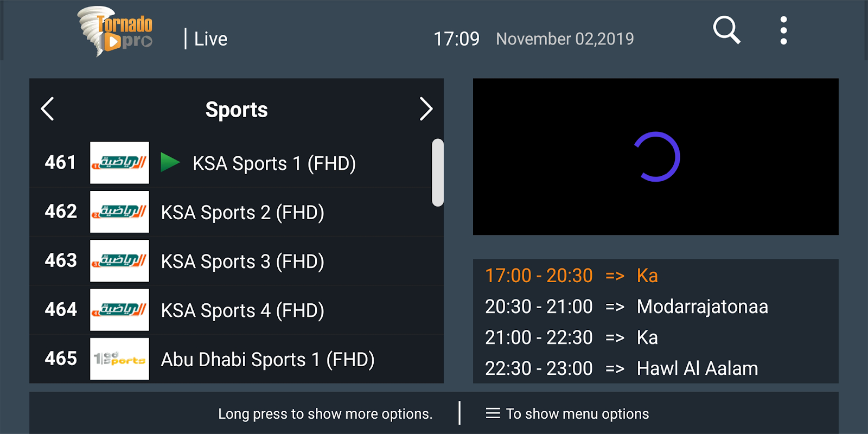Click the Live section label
The image size is (868, 434).
pos(210,39)
